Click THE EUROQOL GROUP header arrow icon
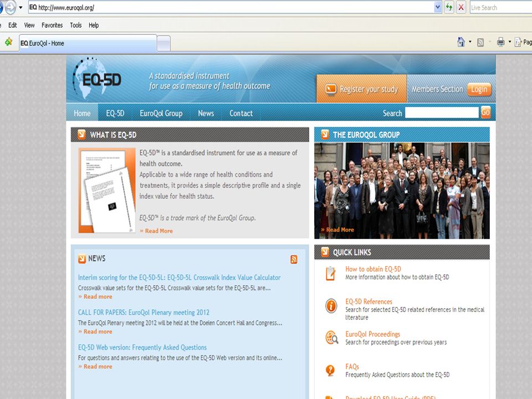 (x=325, y=134)
